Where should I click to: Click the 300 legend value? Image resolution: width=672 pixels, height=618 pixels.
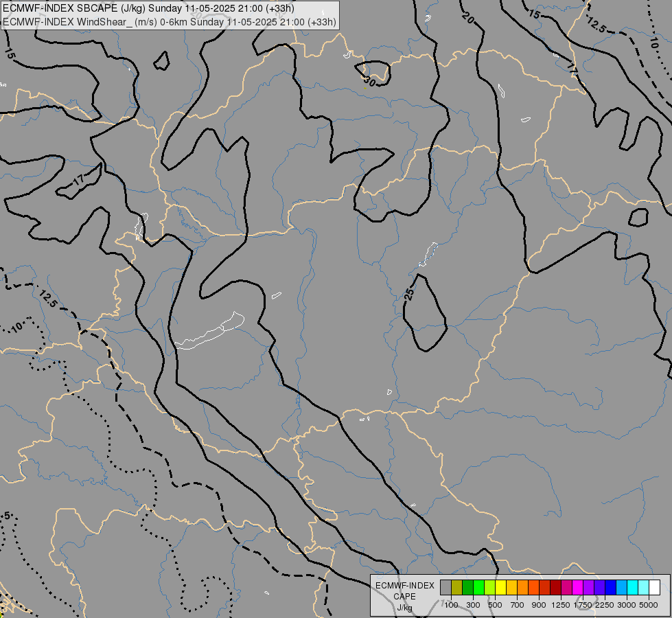click(473, 605)
